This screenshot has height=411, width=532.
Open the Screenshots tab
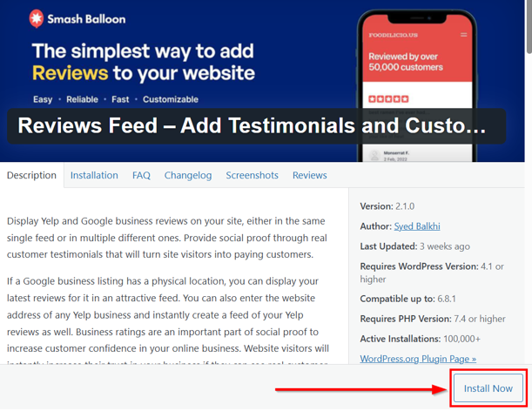coord(253,175)
